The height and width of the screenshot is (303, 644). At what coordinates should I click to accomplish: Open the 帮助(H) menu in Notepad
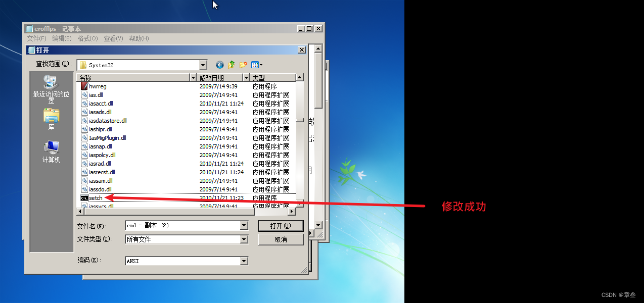click(139, 38)
